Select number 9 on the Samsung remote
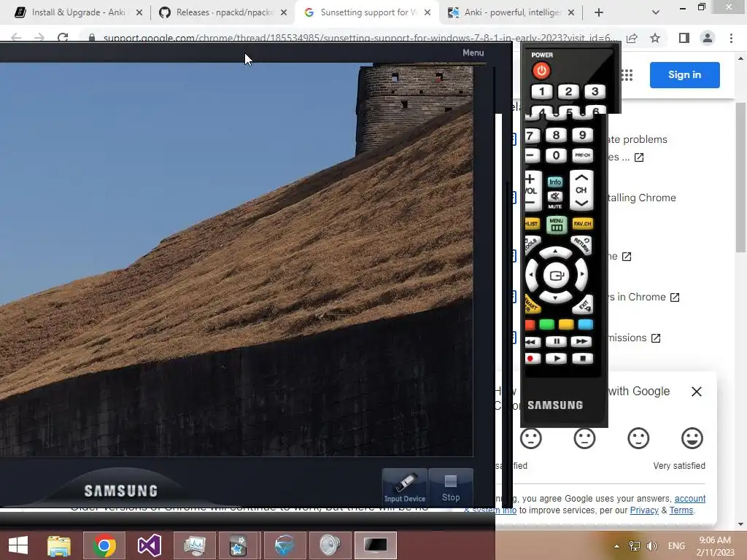Image resolution: width=747 pixels, height=560 pixels. click(x=582, y=135)
